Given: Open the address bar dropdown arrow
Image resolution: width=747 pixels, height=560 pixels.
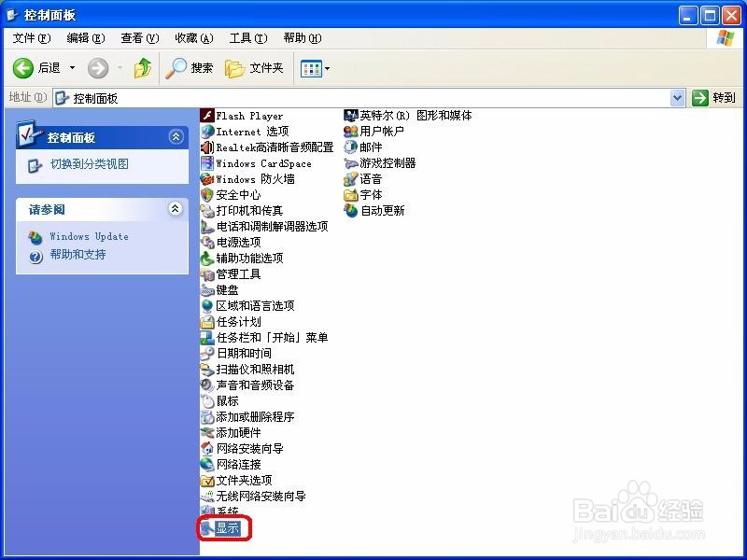Looking at the screenshot, I should tap(678, 98).
